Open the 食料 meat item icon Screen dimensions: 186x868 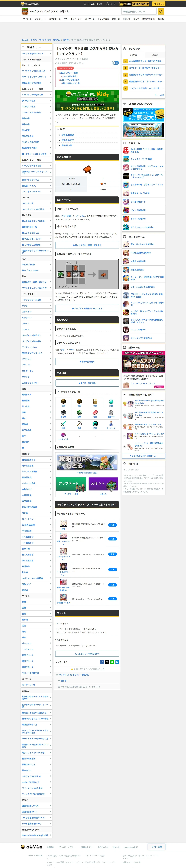pyautogui.click(x=95, y=413)
